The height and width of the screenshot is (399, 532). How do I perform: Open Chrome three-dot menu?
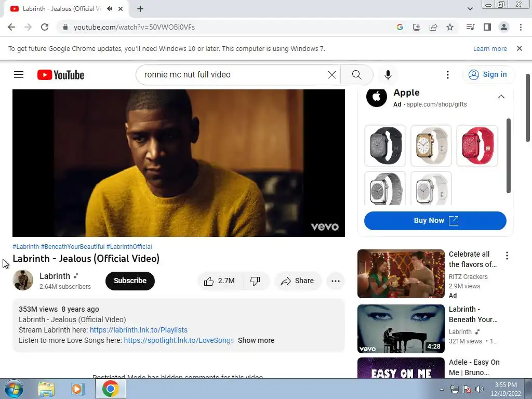click(x=521, y=27)
